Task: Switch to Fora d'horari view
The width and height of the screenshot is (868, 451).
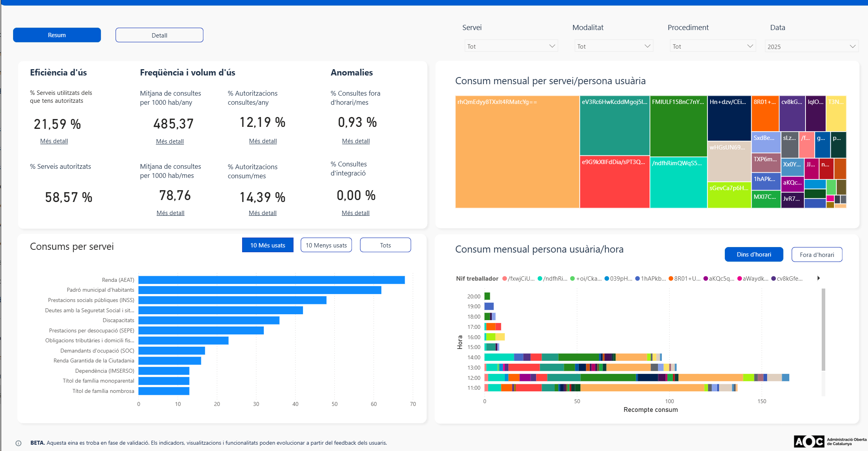Action: 817,255
